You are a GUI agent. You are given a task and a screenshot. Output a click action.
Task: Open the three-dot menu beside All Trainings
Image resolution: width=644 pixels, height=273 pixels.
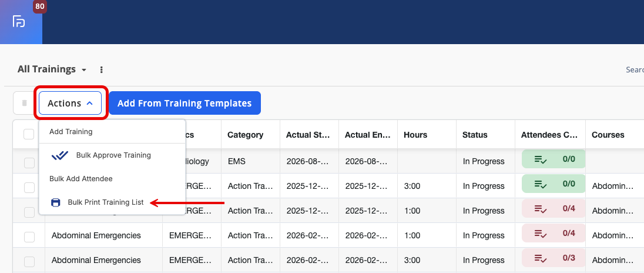click(102, 70)
